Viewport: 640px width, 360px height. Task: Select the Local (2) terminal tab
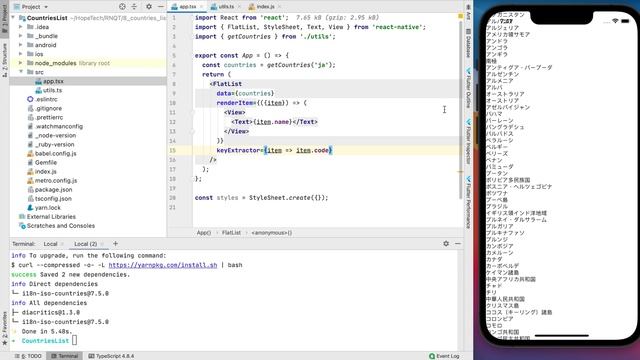[x=86, y=244]
